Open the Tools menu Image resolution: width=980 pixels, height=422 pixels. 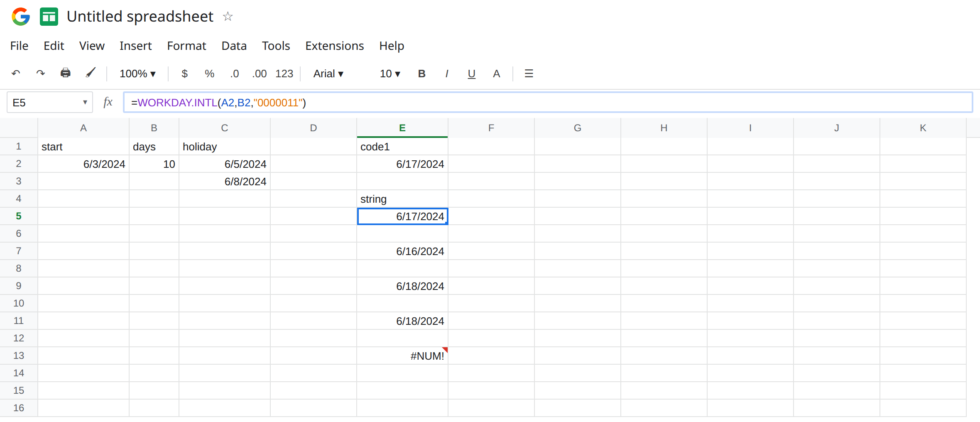point(276,46)
